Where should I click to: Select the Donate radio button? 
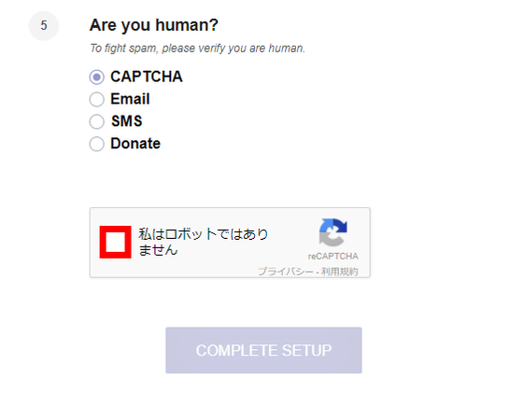pos(97,144)
